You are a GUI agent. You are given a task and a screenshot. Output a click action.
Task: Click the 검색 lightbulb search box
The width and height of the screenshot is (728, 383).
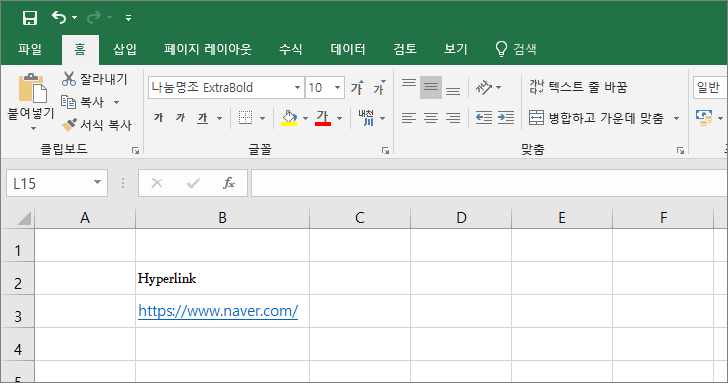coord(516,49)
